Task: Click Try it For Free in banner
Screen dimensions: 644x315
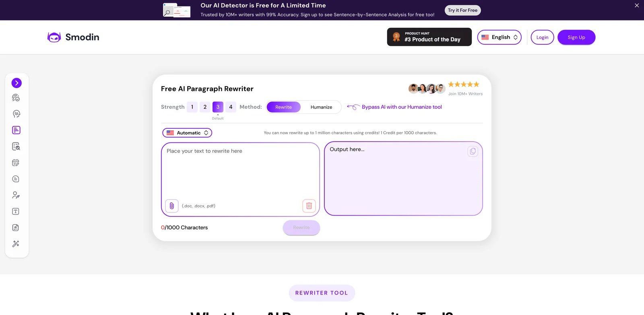Action: (x=462, y=10)
